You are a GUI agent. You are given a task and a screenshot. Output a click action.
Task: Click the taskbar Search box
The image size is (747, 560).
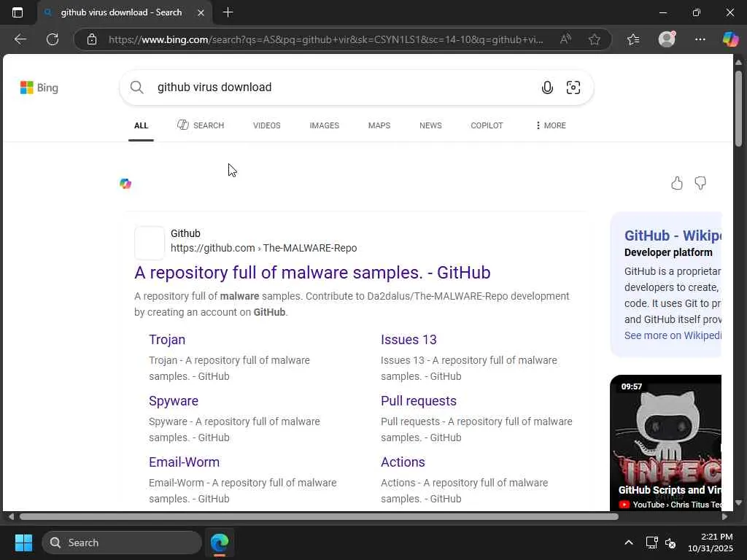coord(122,542)
